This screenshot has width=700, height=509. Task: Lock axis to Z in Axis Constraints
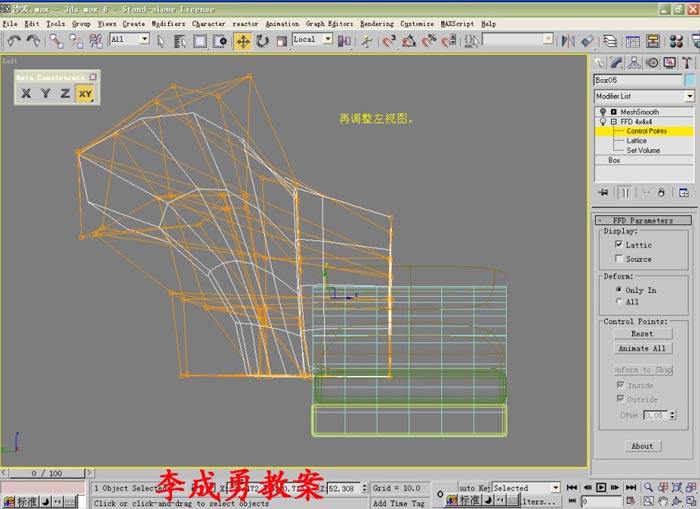coord(65,93)
